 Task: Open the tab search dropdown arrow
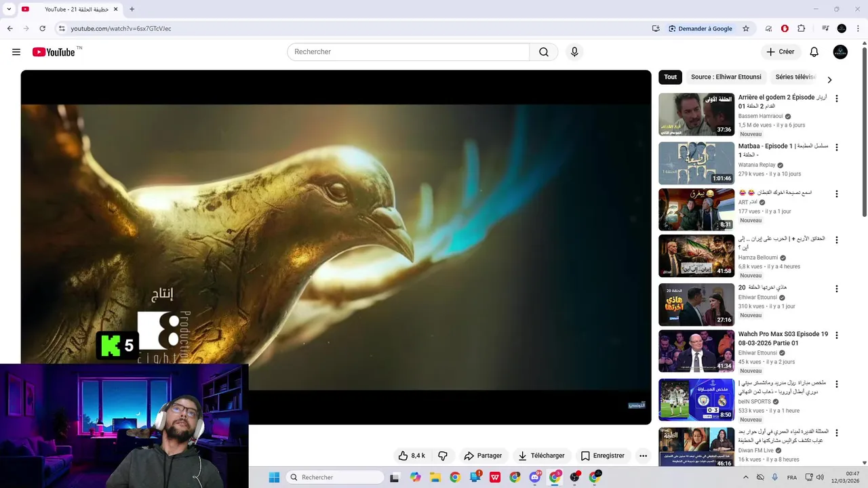pos(9,9)
